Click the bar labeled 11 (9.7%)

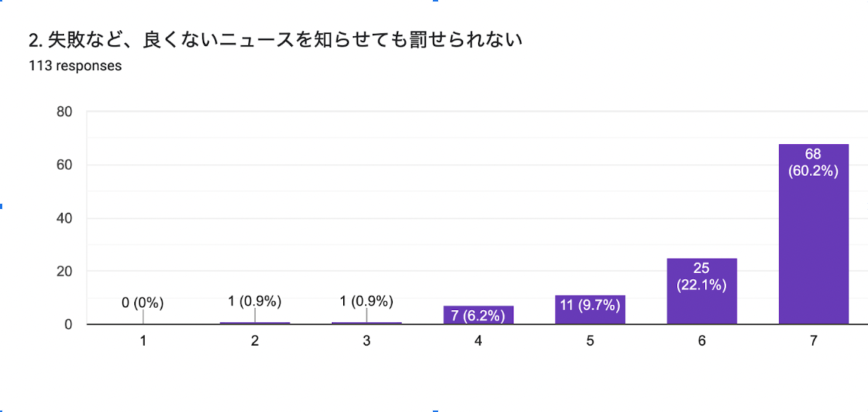[590, 309]
